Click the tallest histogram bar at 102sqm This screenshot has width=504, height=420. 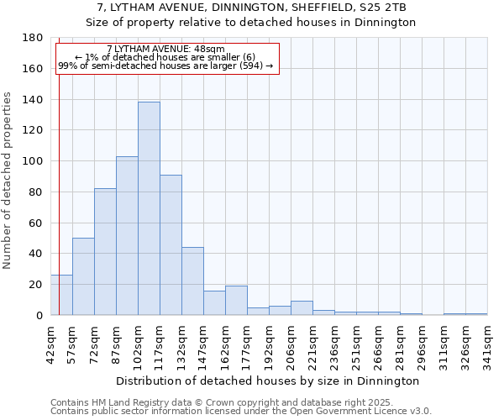pos(149,208)
